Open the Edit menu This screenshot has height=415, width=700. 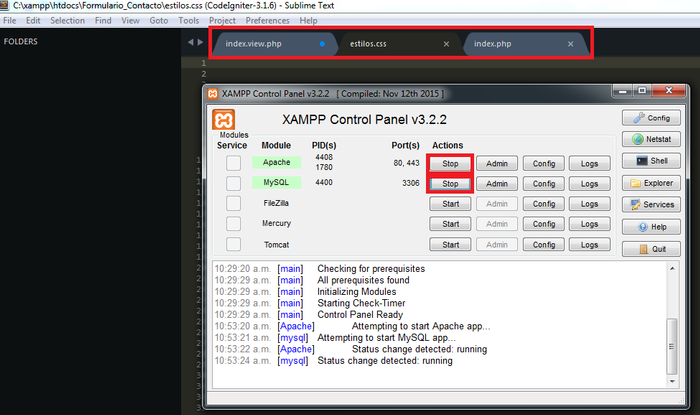point(33,21)
